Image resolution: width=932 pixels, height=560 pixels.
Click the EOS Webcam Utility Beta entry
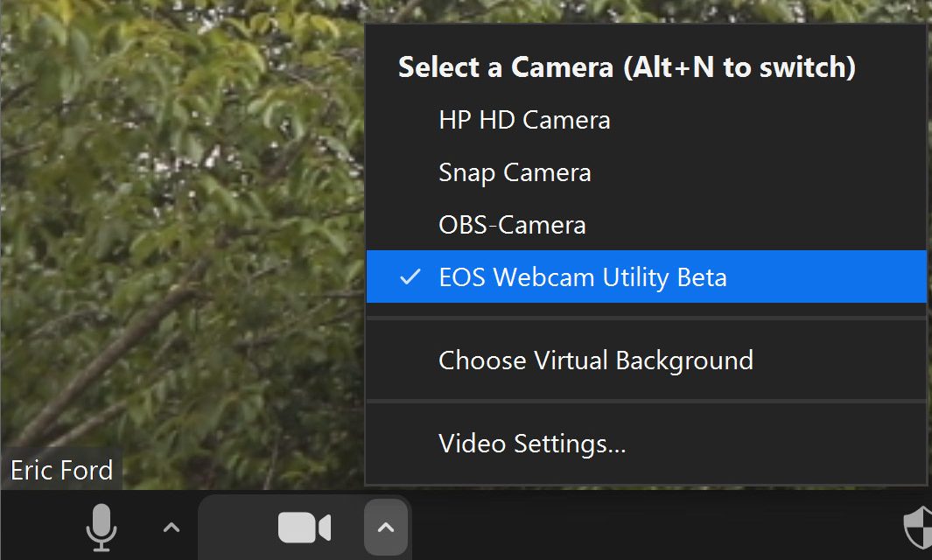(x=583, y=277)
